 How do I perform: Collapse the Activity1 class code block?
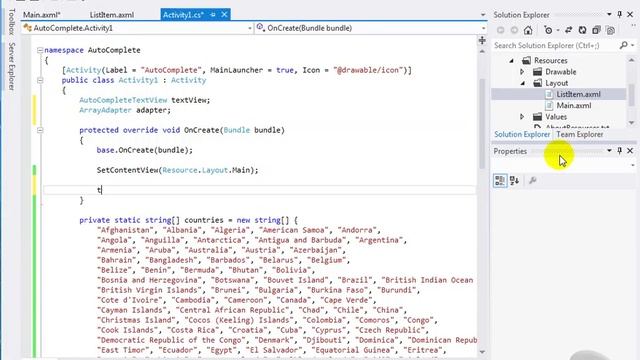tap(40, 80)
